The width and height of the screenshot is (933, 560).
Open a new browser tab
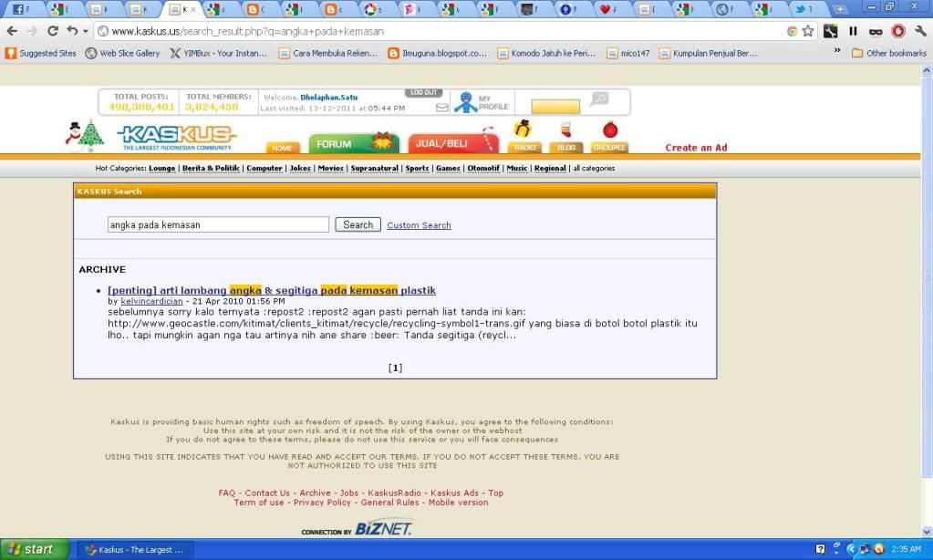pos(840,9)
